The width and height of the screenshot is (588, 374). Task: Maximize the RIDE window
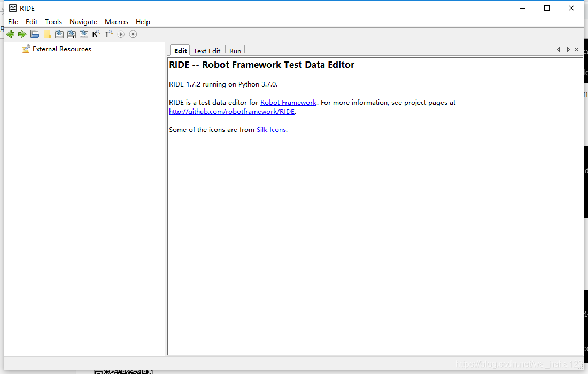(x=547, y=8)
